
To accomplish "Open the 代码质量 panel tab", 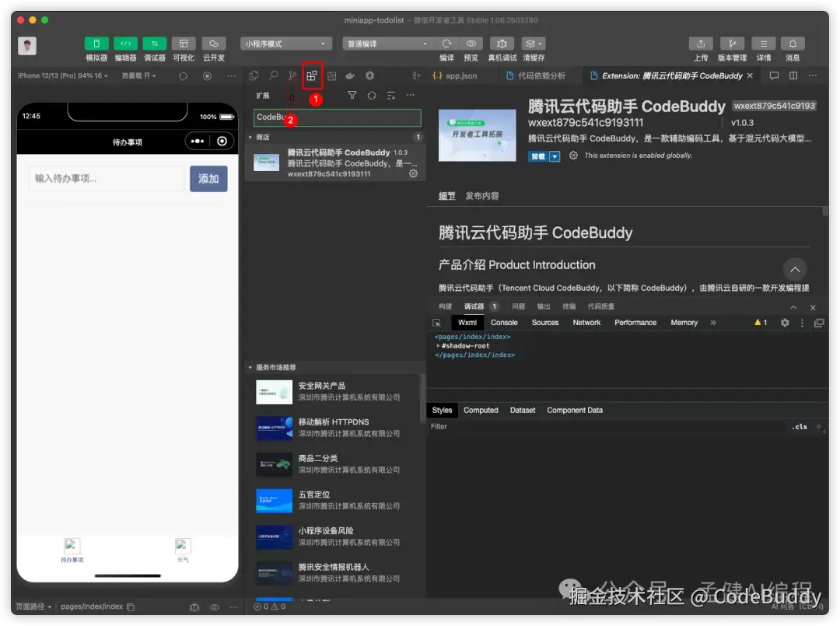I will [601, 307].
